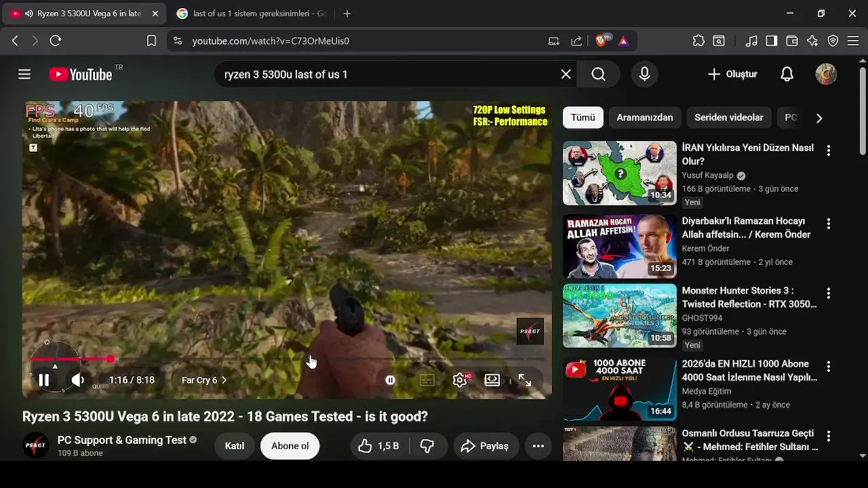Bookmark this page

151,41
